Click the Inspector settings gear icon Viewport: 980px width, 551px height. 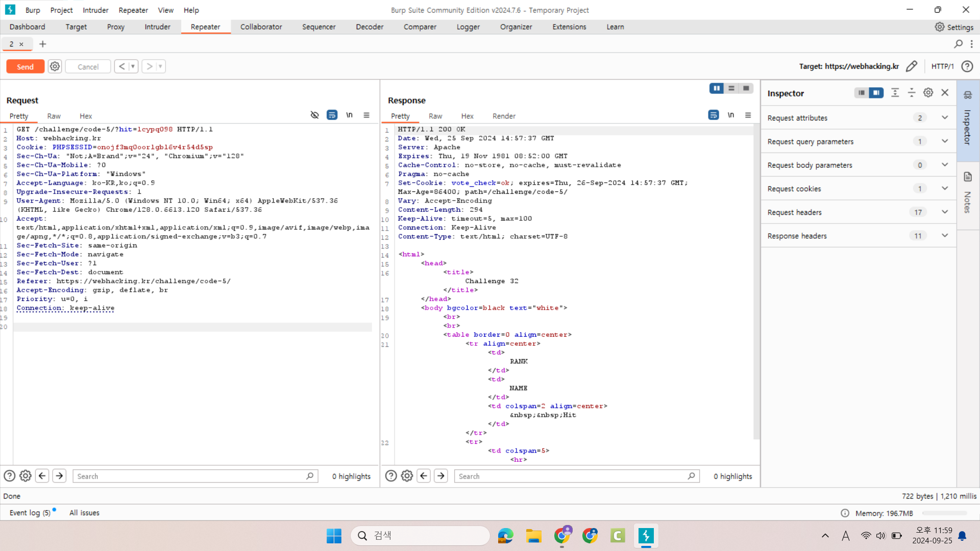click(x=928, y=93)
